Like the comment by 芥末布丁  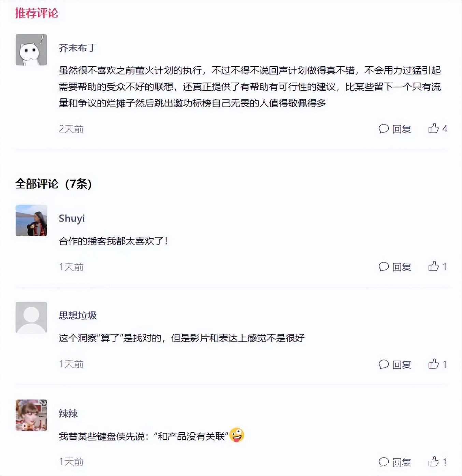433,128
